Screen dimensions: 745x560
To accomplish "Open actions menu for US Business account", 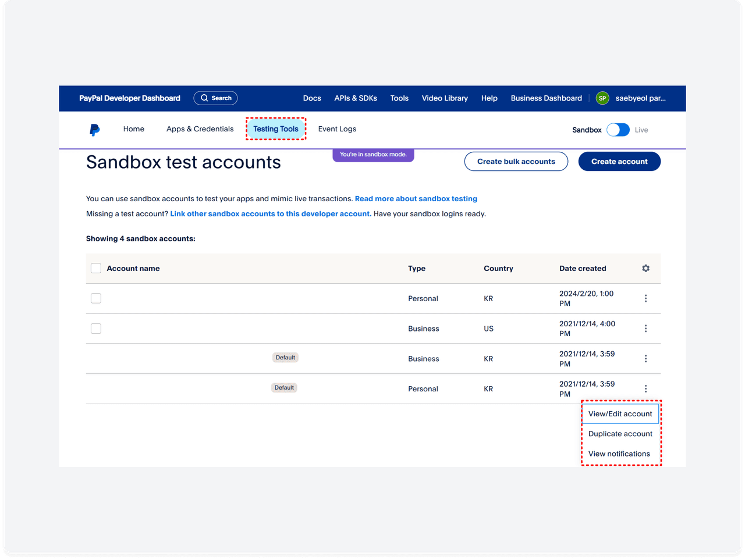I will 645,329.
